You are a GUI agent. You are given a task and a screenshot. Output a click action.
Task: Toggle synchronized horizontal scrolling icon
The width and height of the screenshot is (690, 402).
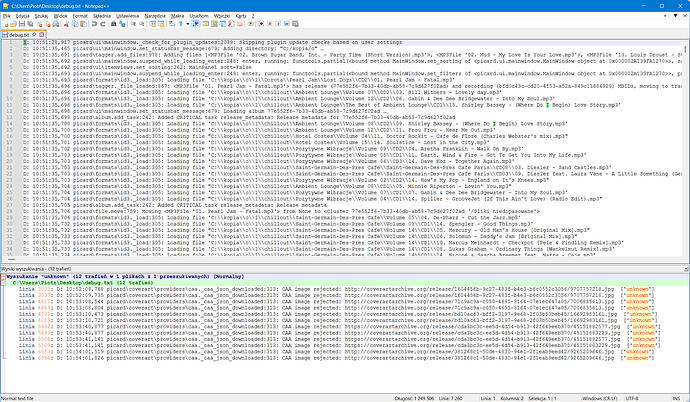click(161, 24)
